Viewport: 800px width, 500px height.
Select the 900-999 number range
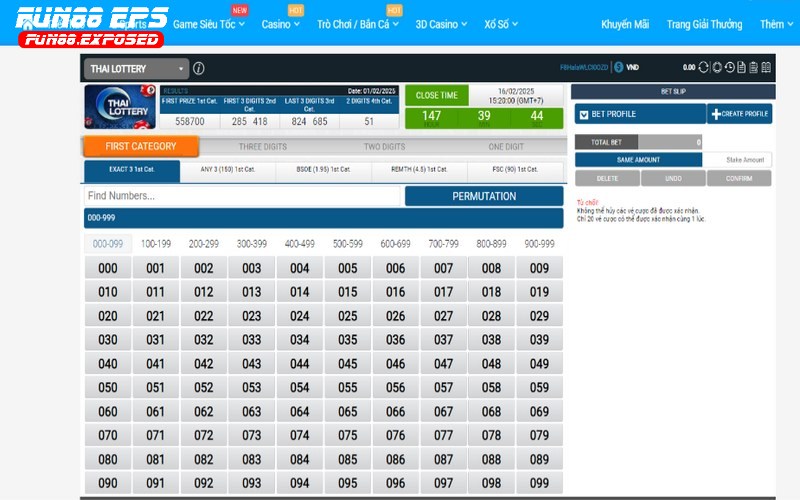(x=539, y=244)
